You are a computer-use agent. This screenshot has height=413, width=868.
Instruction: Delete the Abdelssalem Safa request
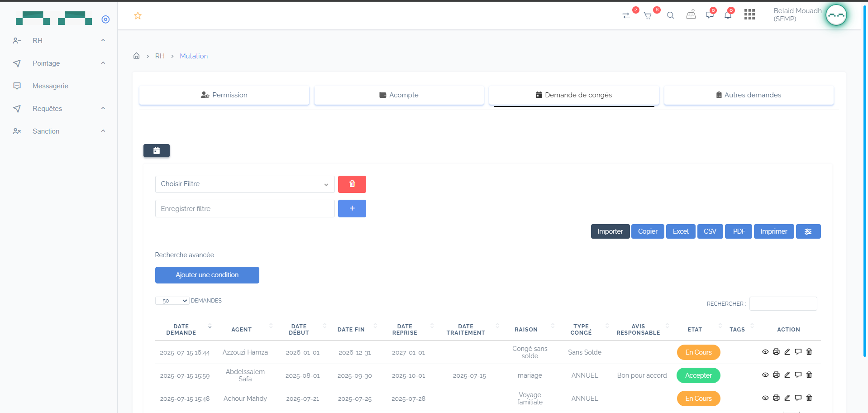click(809, 375)
